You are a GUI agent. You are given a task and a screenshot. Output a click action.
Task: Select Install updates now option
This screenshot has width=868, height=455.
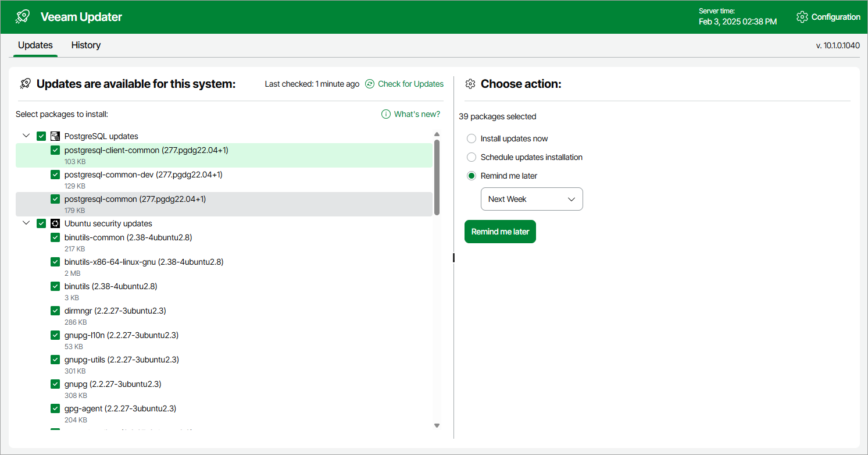point(471,138)
